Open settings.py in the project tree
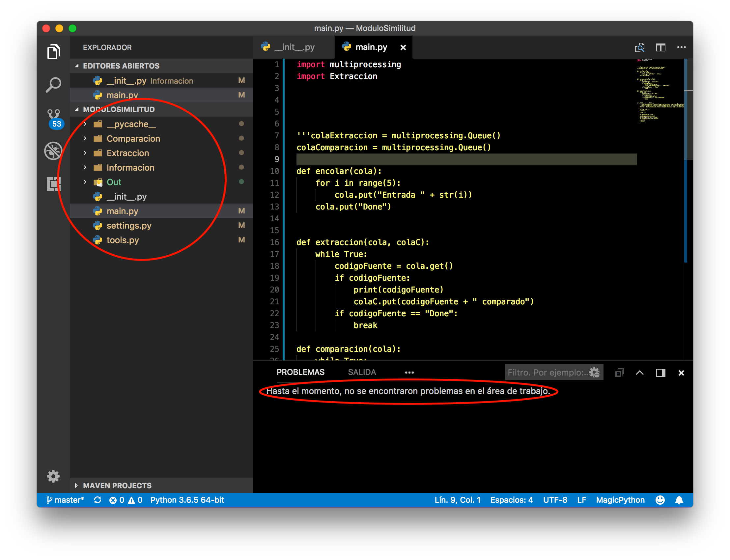The width and height of the screenshot is (730, 560). click(161, 225)
